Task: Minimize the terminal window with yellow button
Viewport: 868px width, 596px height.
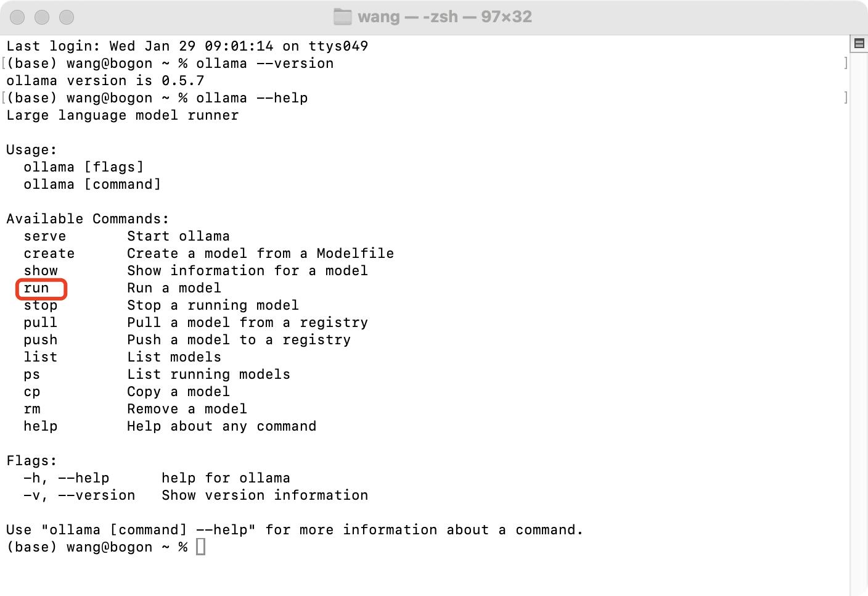Action: pyautogui.click(x=42, y=17)
